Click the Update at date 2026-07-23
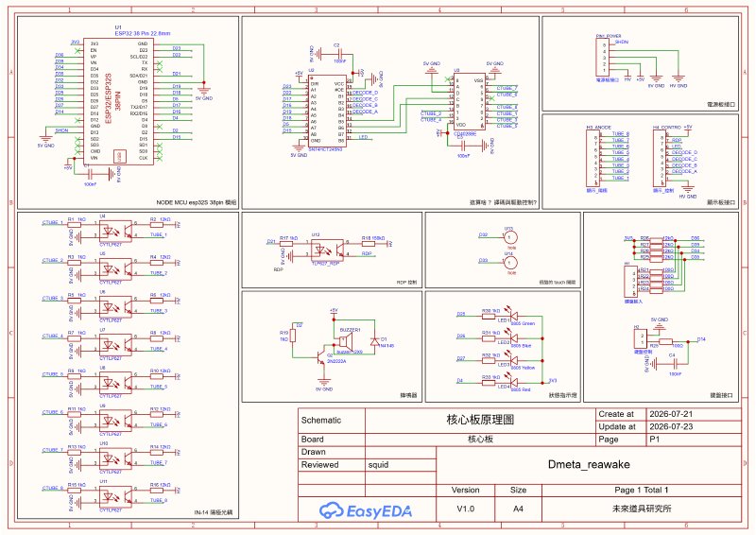The width and height of the screenshot is (756, 535). coord(671,426)
